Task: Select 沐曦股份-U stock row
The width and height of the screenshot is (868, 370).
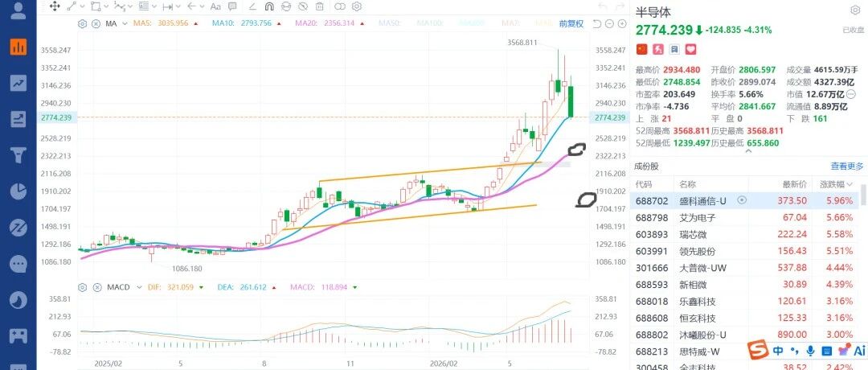Action: (744, 335)
